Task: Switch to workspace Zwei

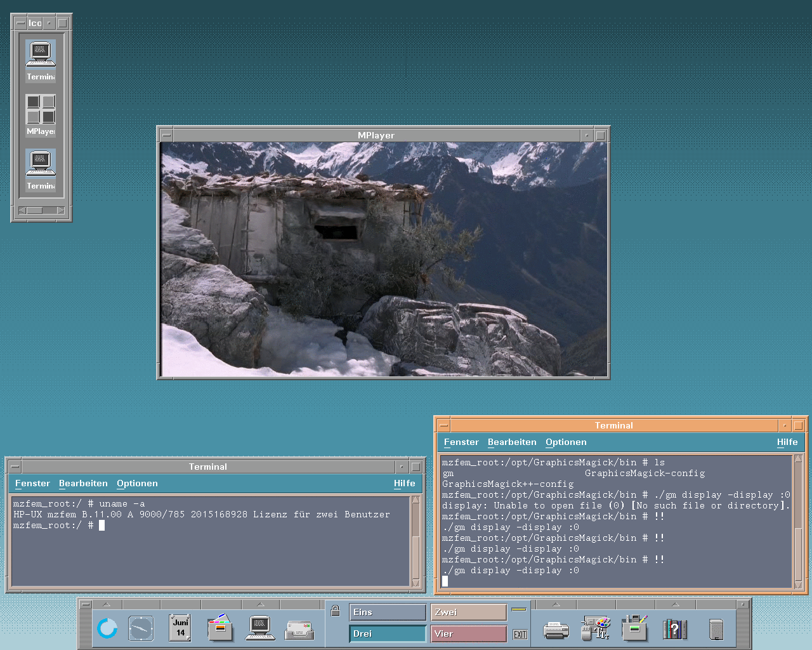Action: pos(468,613)
